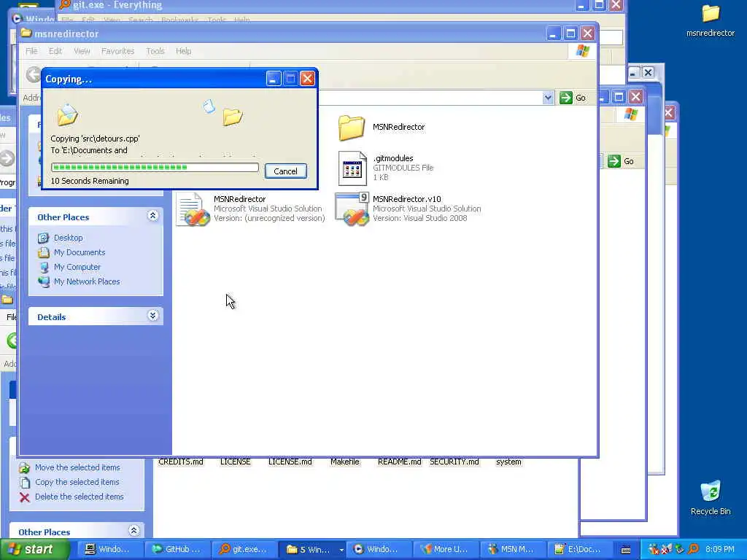The width and height of the screenshot is (747, 560).
Task: Switch to the E:\Doc... taskbar item
Action: (578, 550)
